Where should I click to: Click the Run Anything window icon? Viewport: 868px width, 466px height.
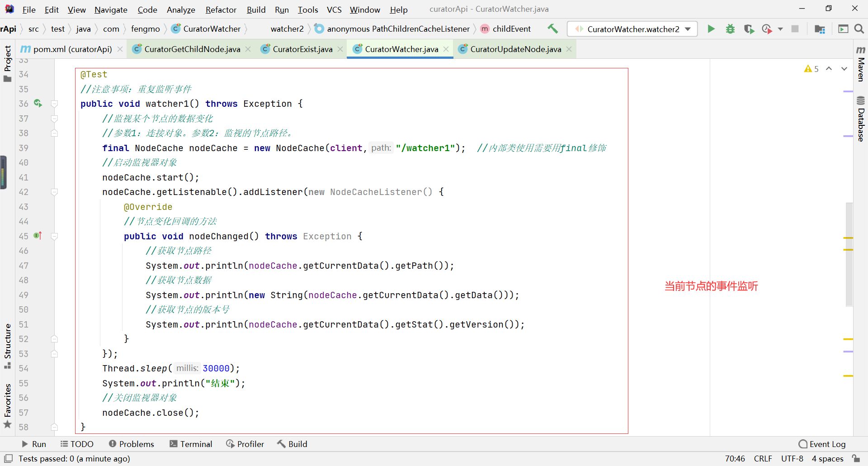click(843, 29)
